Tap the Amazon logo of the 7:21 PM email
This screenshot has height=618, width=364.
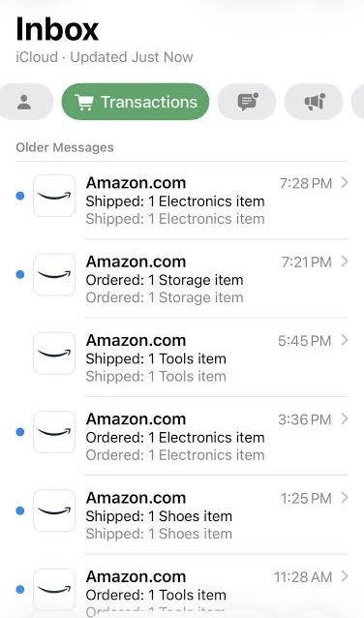pyautogui.click(x=54, y=275)
